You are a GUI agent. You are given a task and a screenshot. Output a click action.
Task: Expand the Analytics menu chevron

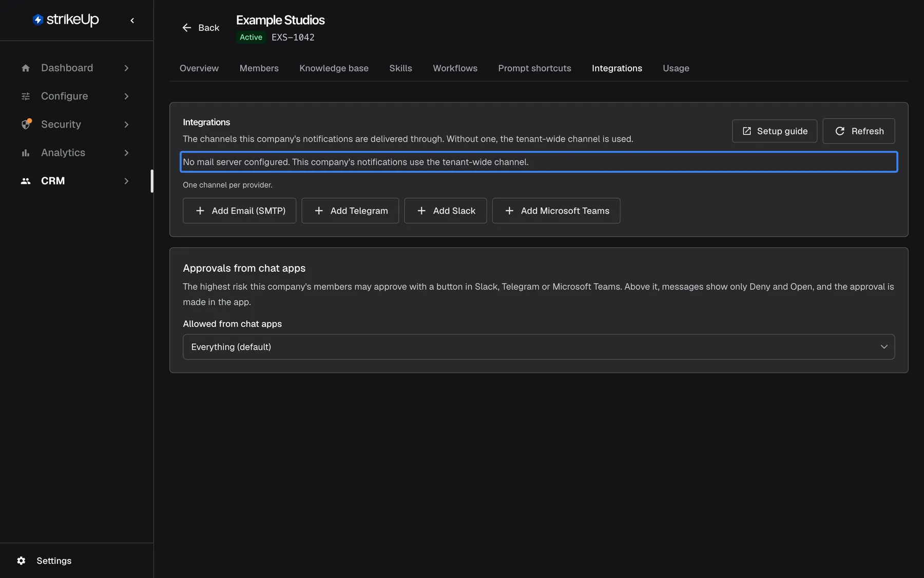pos(126,153)
